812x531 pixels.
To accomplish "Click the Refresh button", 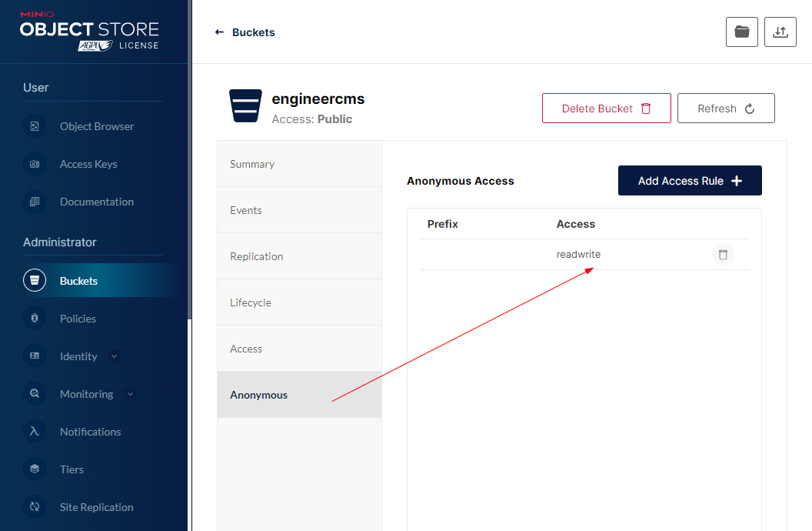I will click(725, 109).
